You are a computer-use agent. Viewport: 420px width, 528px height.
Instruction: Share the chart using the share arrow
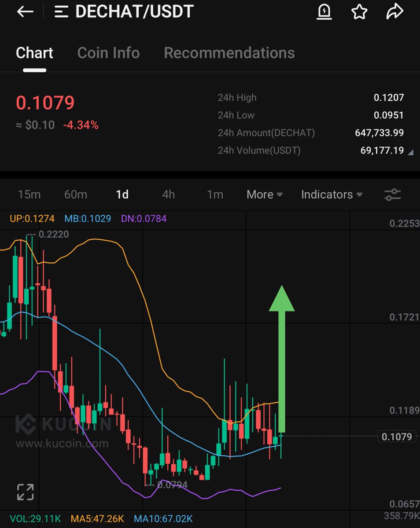coord(395,12)
